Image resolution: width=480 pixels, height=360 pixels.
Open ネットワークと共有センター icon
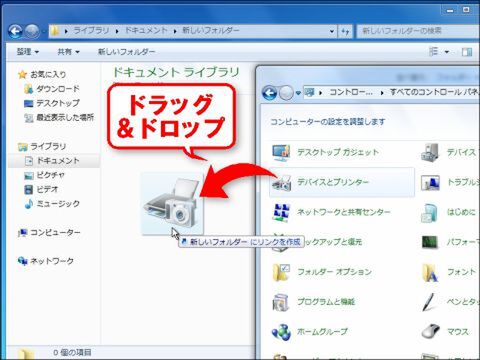click(281, 212)
